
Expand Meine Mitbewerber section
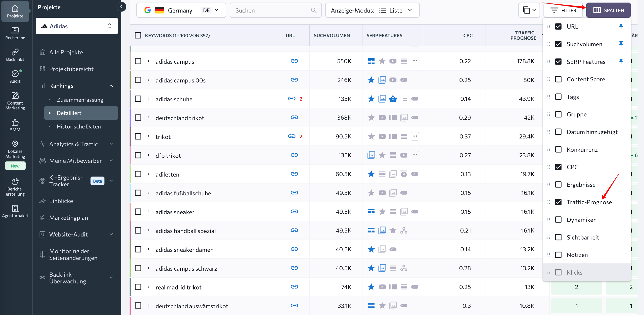[111, 161]
